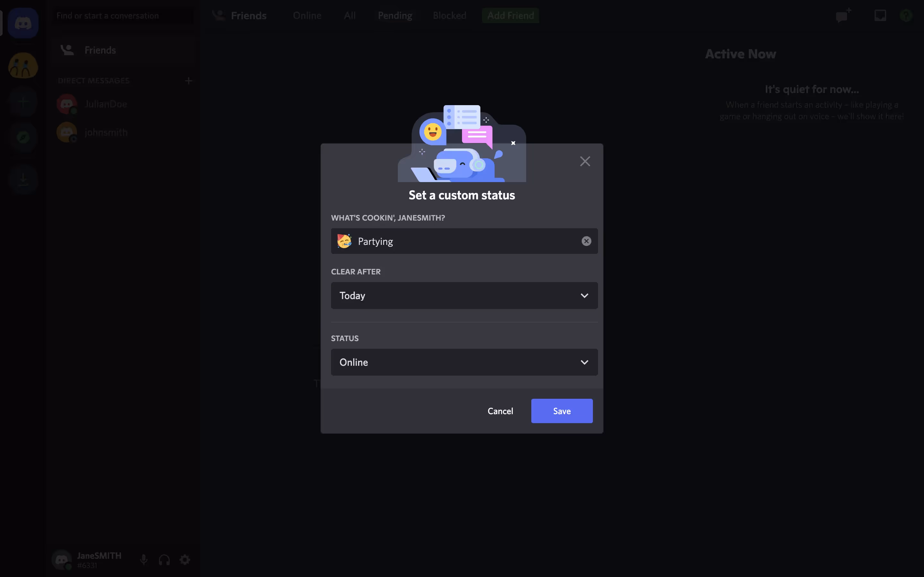Cancel the custom status dialog
924x577 pixels.
pos(500,411)
